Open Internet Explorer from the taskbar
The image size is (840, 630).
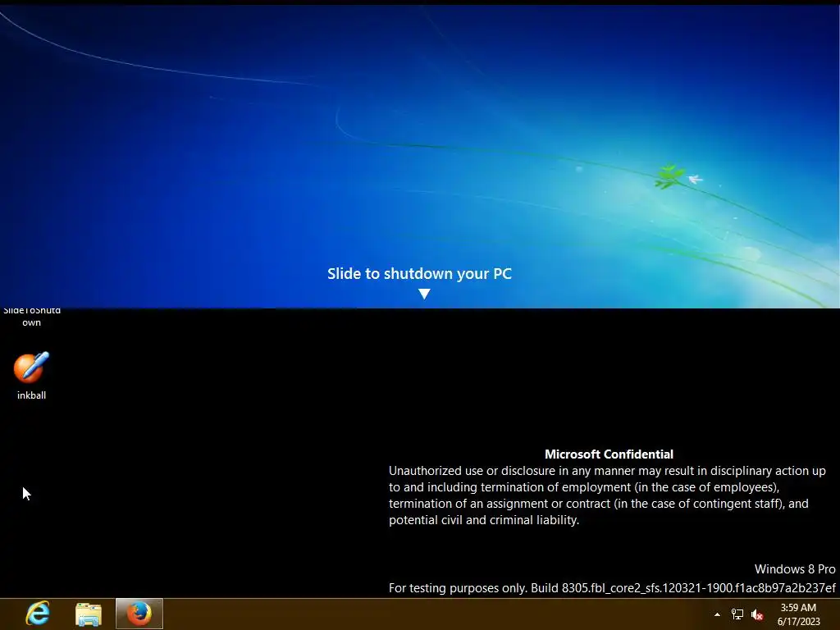coord(38,614)
